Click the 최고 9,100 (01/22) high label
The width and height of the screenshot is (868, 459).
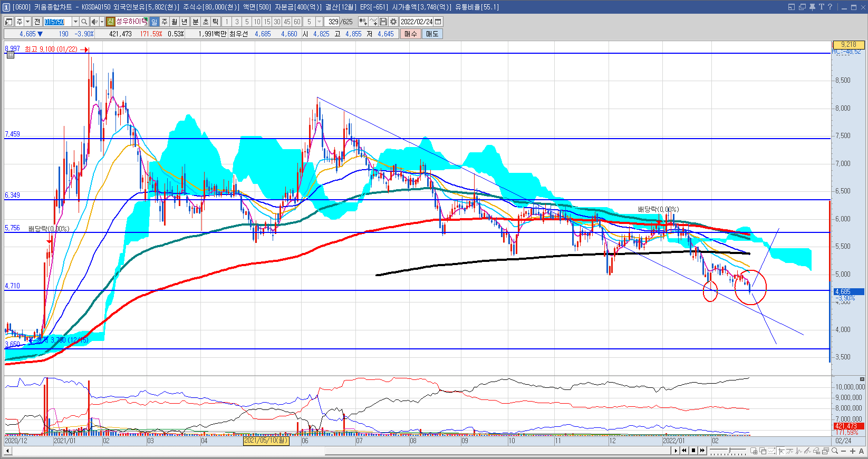point(51,49)
